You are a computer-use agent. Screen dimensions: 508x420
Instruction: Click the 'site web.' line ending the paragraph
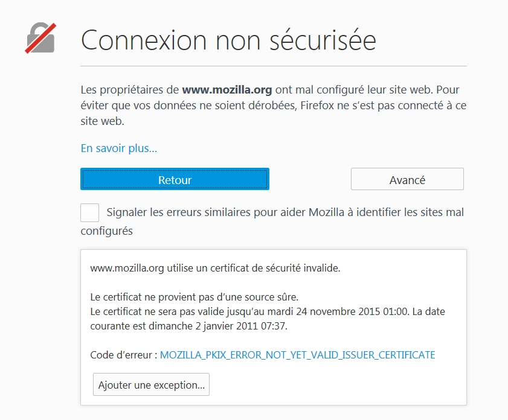102,121
